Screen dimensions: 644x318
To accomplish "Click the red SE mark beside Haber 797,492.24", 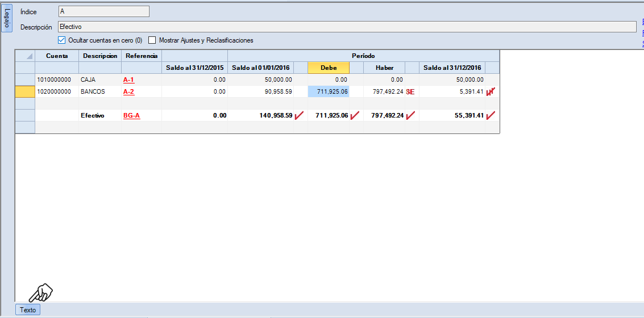I will pos(410,91).
